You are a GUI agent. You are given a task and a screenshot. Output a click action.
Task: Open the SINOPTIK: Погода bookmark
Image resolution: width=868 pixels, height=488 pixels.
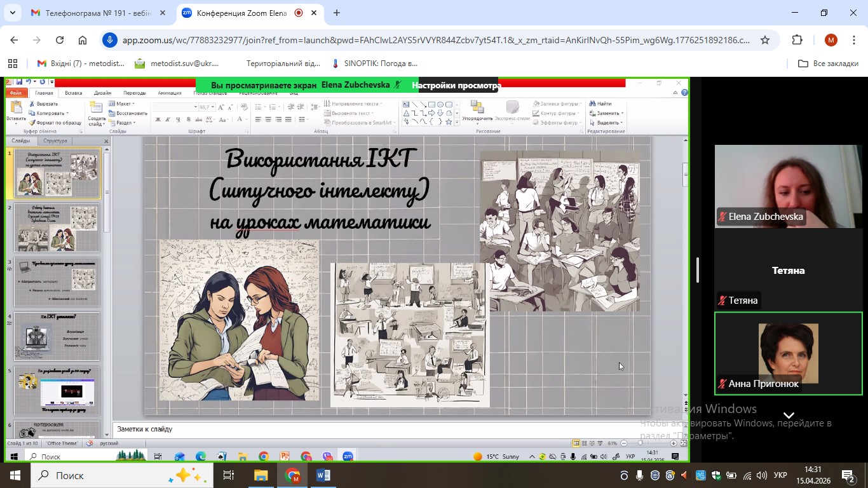click(375, 64)
